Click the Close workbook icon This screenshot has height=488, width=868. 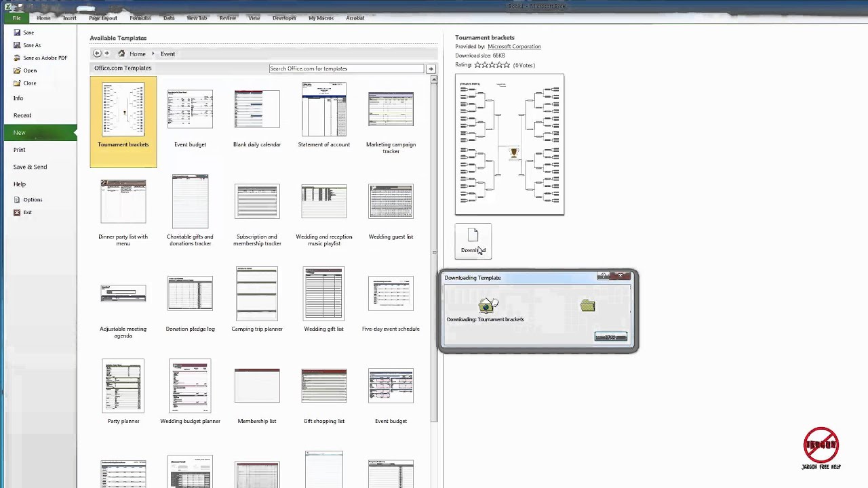click(17, 83)
